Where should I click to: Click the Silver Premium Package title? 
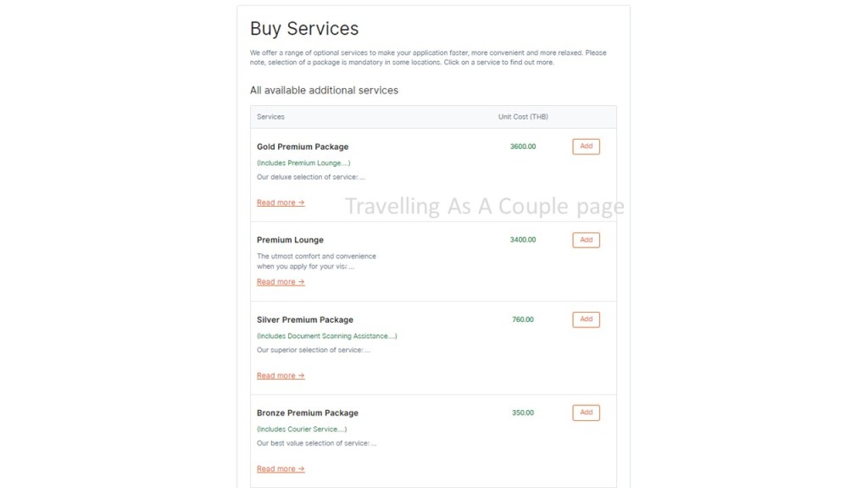tap(305, 319)
